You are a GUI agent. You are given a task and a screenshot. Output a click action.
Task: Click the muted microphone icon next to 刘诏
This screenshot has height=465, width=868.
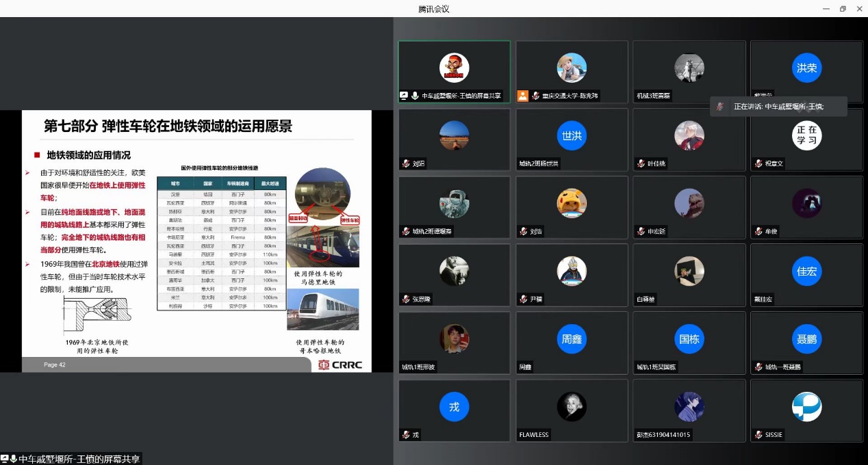(x=407, y=164)
